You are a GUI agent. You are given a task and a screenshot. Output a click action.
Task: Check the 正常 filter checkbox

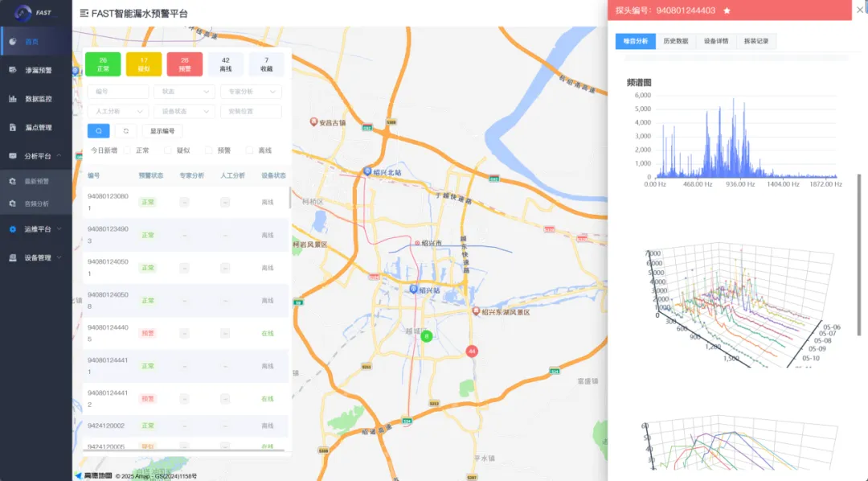(128, 150)
